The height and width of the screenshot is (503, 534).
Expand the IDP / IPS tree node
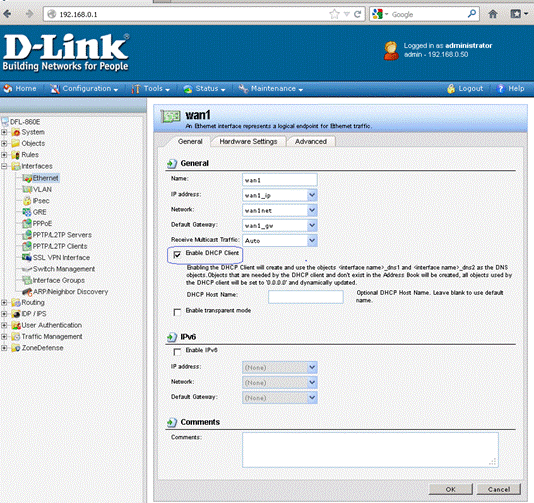click(4, 314)
